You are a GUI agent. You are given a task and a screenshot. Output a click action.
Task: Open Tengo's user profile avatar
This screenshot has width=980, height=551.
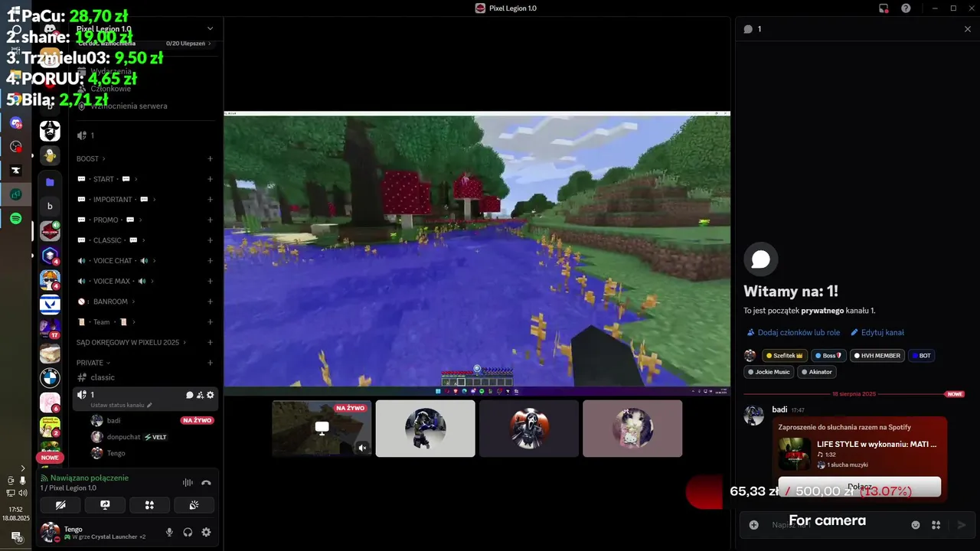click(x=50, y=532)
